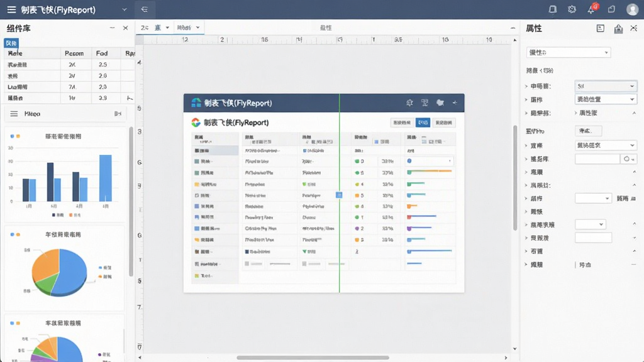Viewport: 644px width, 362px height.
Task: Open the third wide dropdown in properties panel
Action: (x=606, y=145)
